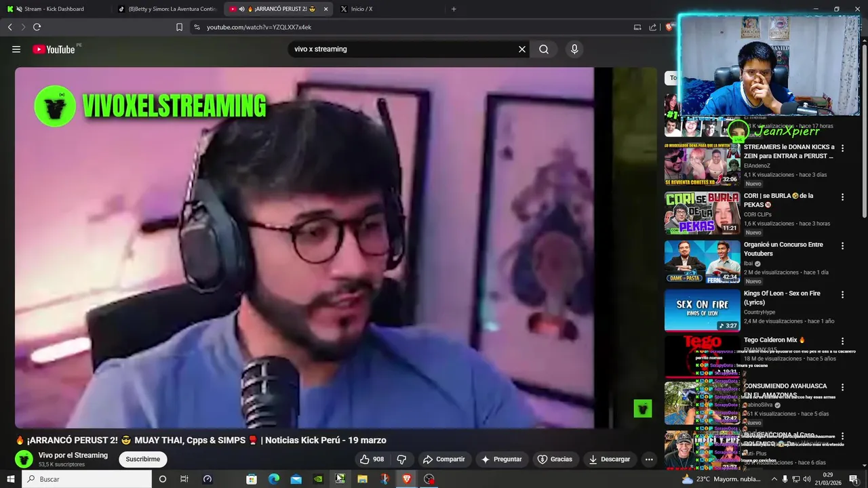Show hidden tray icons chevron
Screen dimensions: 868x488
774,479
